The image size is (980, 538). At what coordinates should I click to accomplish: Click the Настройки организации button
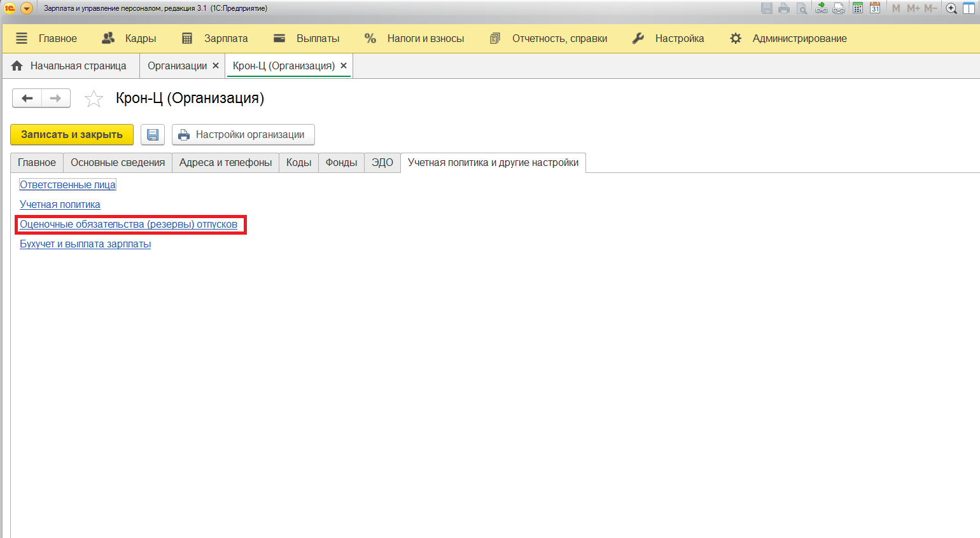(x=243, y=135)
